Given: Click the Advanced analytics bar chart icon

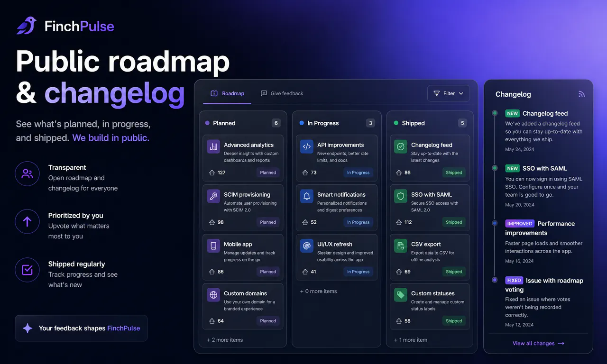Looking at the screenshot, I should click(213, 146).
